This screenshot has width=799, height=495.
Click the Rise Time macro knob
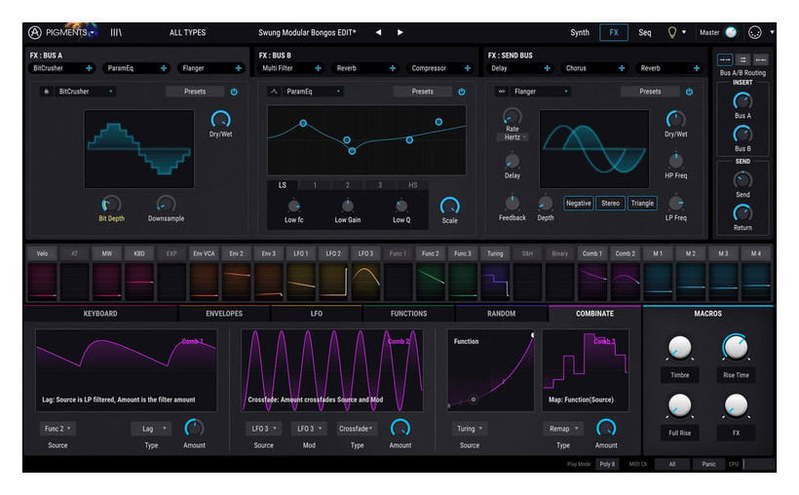pos(736,348)
